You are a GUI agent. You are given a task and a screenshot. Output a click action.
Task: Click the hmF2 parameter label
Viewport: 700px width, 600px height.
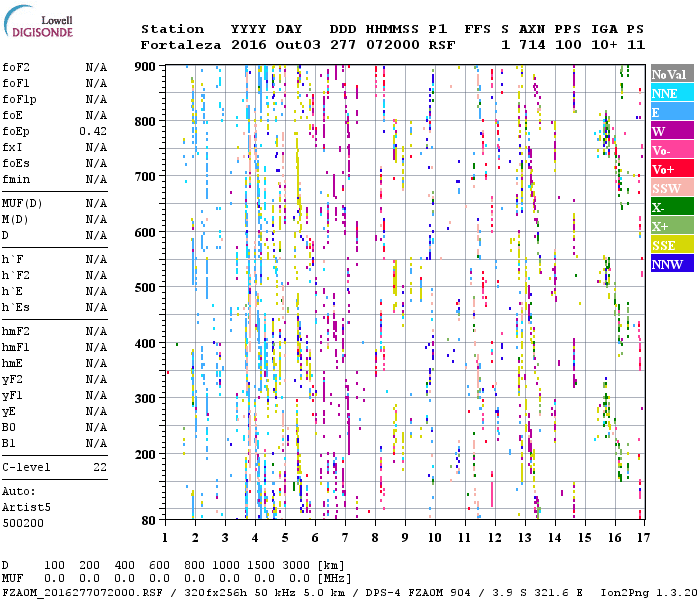coord(16,331)
